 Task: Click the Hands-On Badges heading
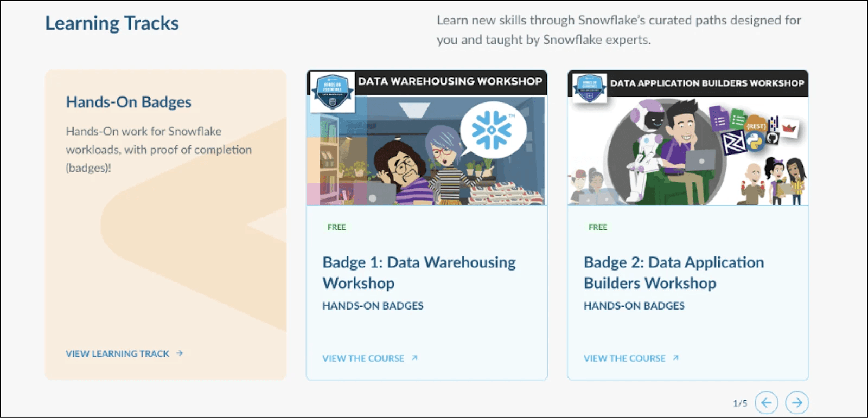coord(129,102)
